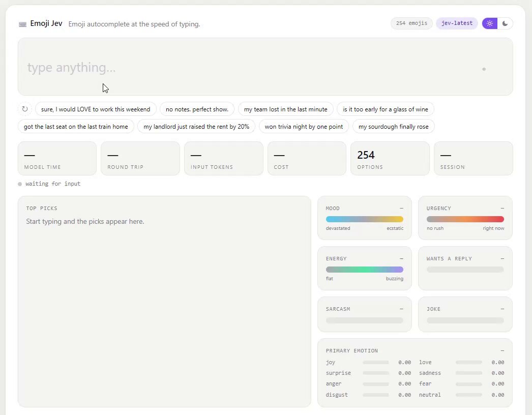Click the Energy gradient bar
532x415 pixels.
(365, 270)
